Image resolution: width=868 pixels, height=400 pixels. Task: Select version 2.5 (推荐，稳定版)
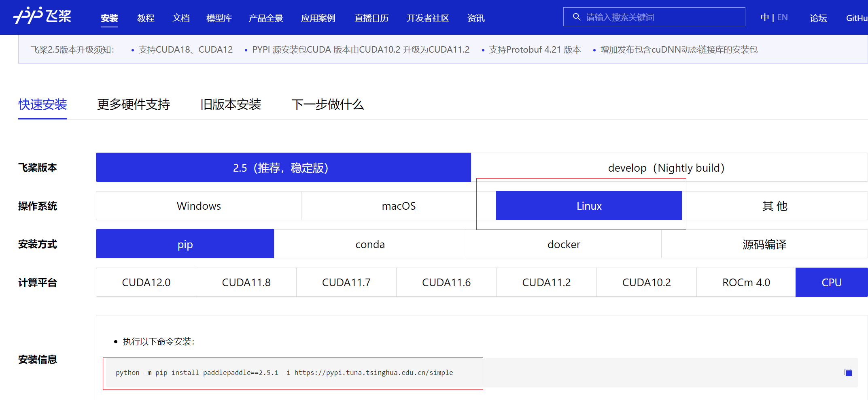pos(283,167)
